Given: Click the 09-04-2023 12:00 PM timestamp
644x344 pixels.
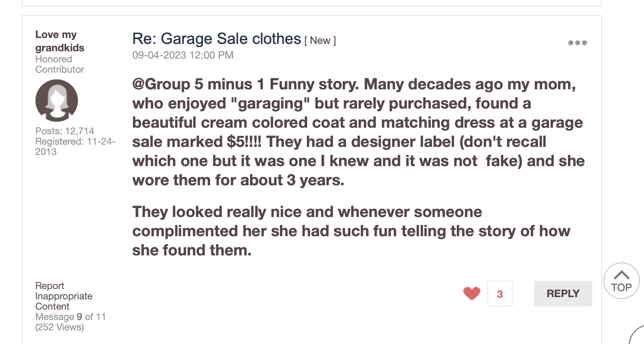Looking at the screenshot, I should click(x=183, y=55).
